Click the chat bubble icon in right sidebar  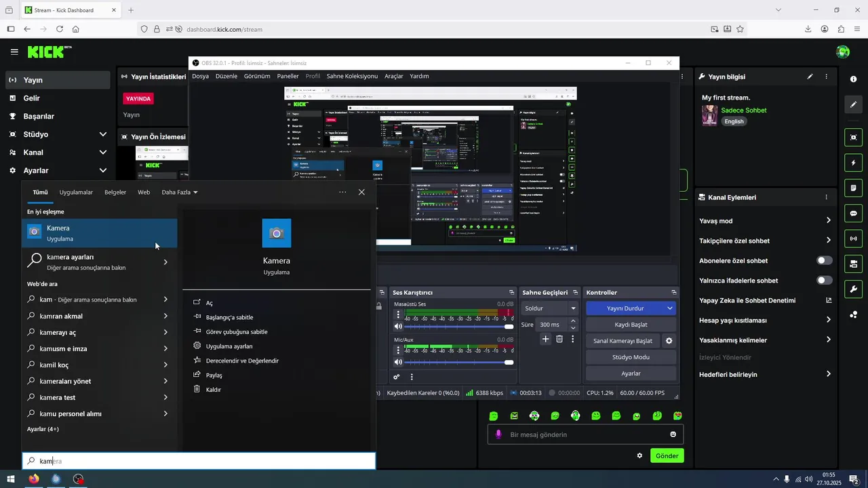click(x=853, y=213)
